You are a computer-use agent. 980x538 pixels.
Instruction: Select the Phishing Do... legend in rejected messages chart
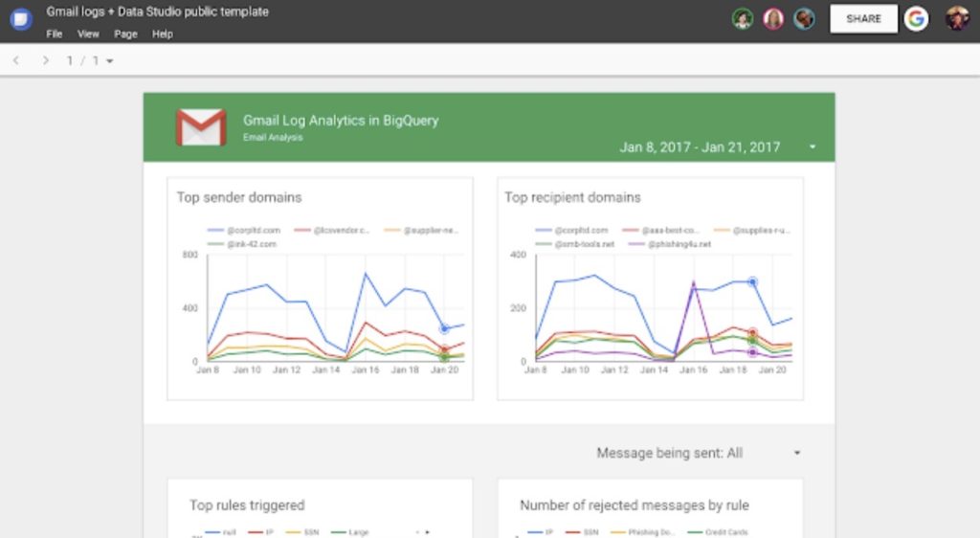642,532
